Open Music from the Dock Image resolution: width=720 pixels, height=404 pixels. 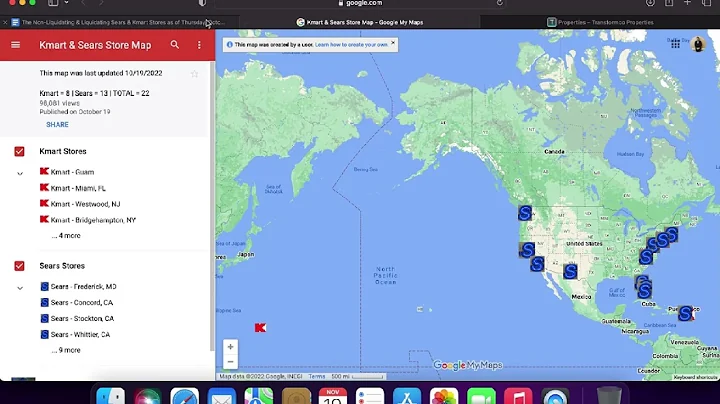pyautogui.click(x=518, y=397)
